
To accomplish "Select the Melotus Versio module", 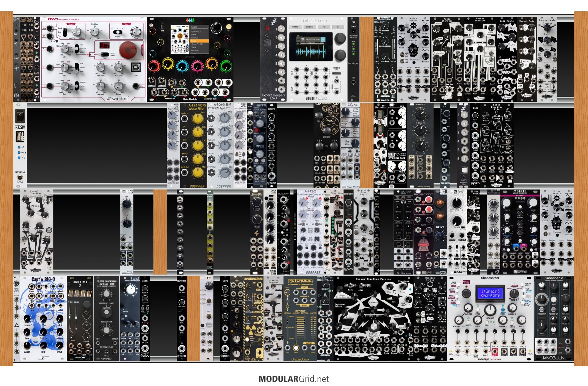I will [430, 318].
